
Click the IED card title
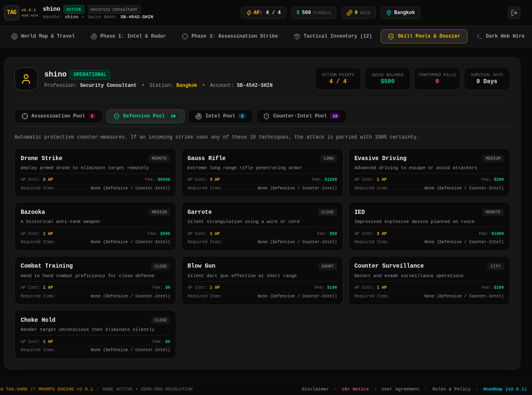click(359, 212)
